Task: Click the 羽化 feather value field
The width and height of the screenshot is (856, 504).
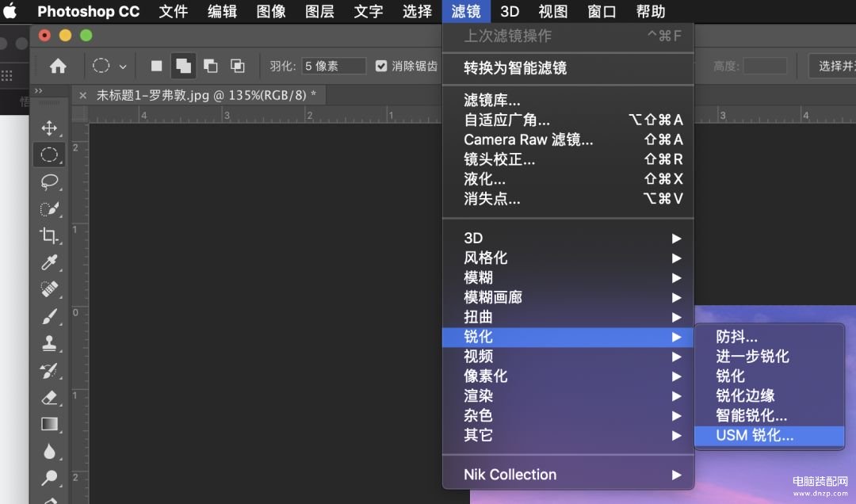Action: pyautogui.click(x=334, y=66)
